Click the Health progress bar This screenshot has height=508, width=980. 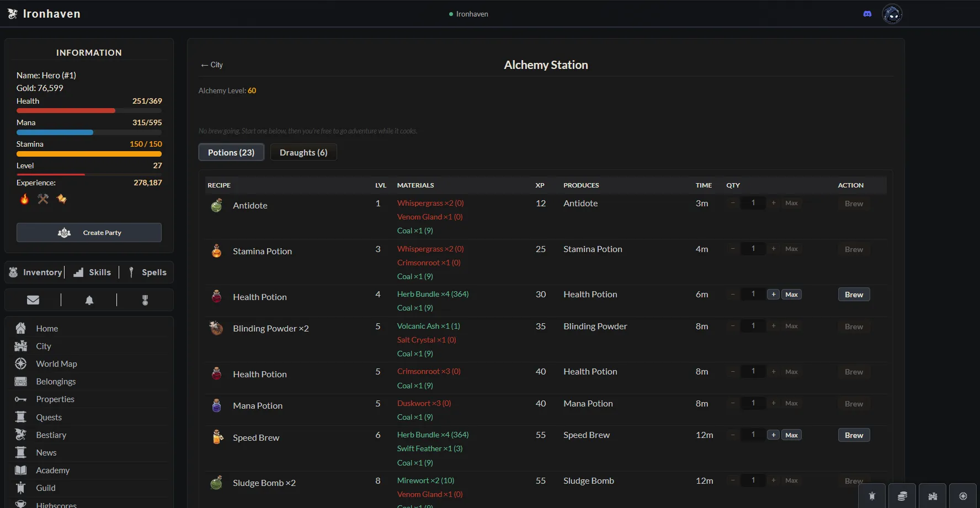tap(89, 111)
